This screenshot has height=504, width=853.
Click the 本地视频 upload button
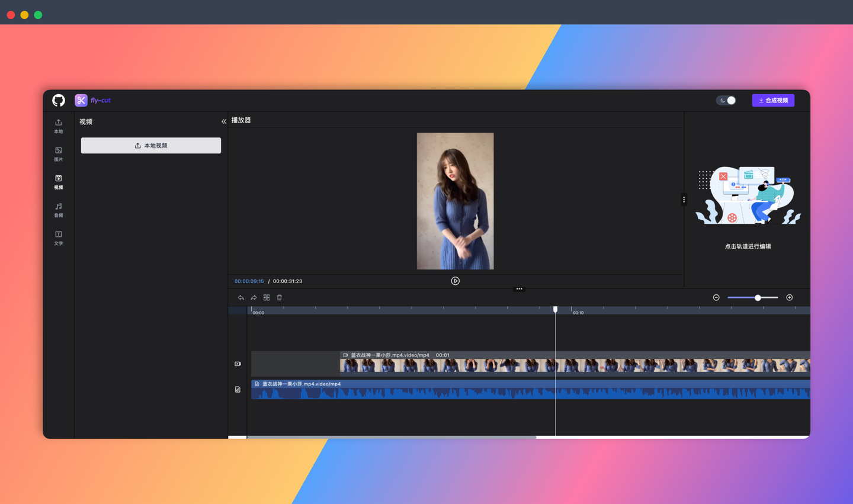(151, 146)
